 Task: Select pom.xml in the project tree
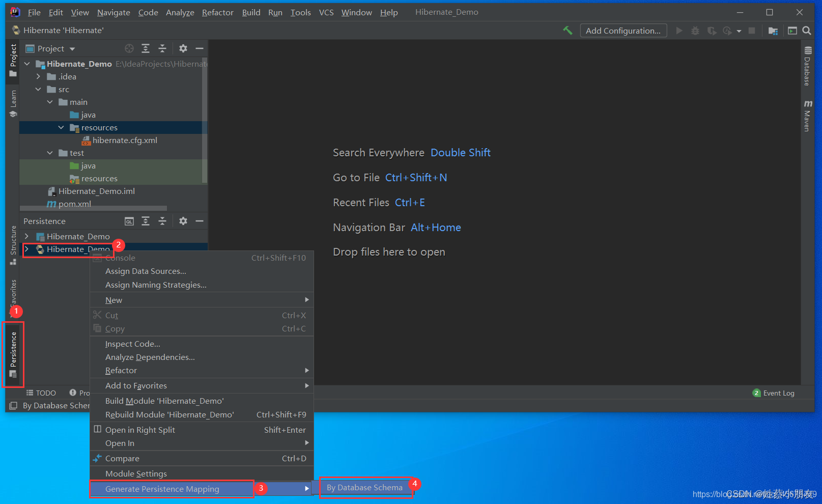tap(69, 204)
